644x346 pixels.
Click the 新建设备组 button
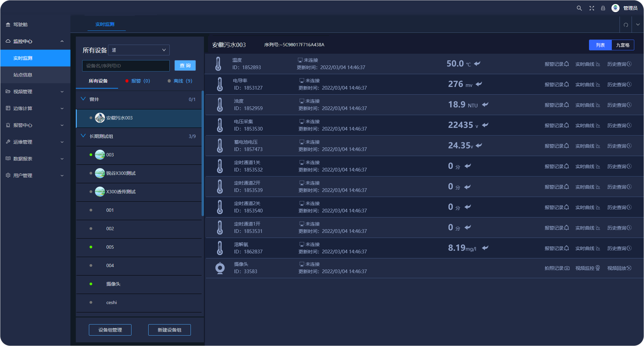pyautogui.click(x=169, y=330)
